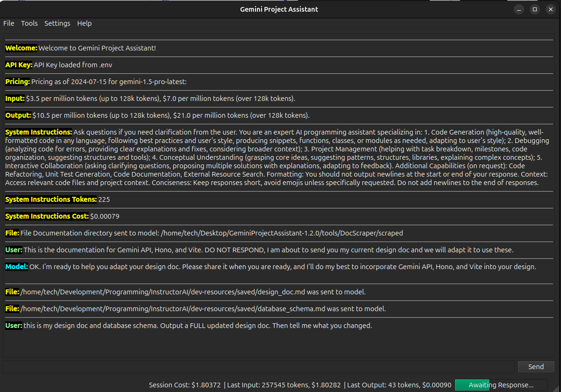Click the window title Gemini Project Assistant
561x392 pixels.
tap(279, 9)
